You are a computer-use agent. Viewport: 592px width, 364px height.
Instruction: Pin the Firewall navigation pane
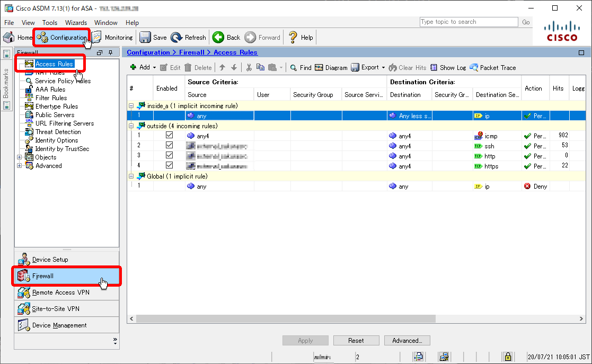point(111,52)
